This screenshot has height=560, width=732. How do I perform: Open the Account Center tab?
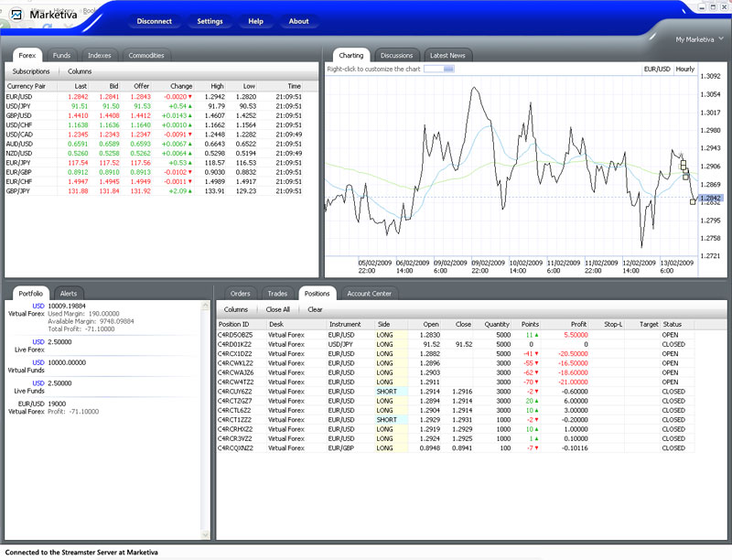pyautogui.click(x=370, y=293)
